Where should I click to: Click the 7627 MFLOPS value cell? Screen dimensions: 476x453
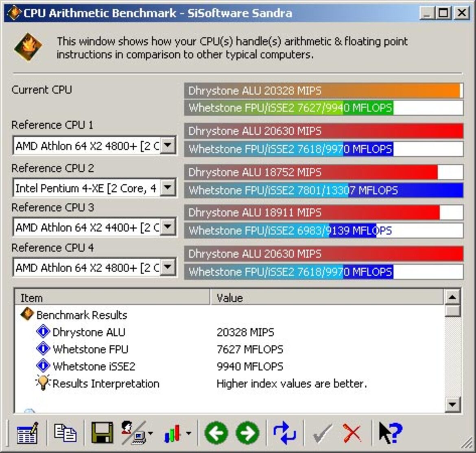point(250,349)
